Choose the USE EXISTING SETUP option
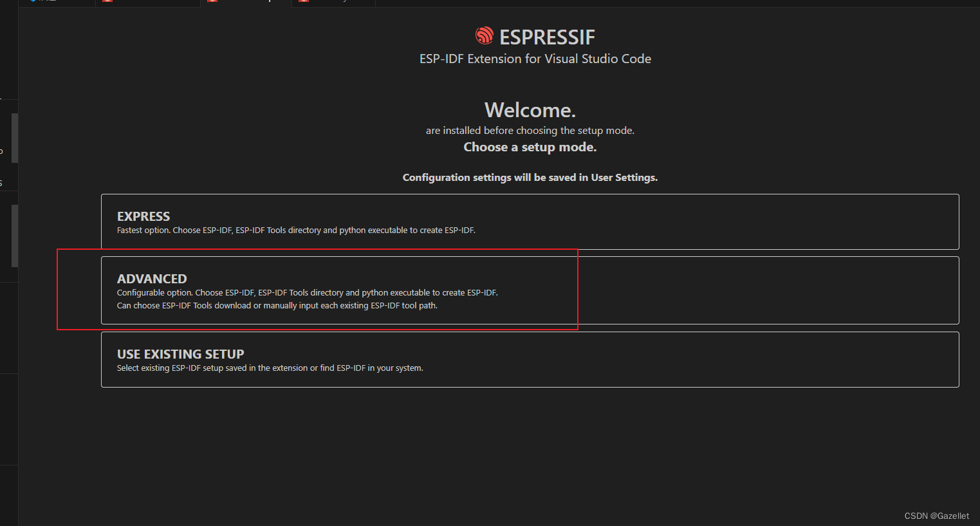This screenshot has height=526, width=980. pyautogui.click(x=530, y=359)
